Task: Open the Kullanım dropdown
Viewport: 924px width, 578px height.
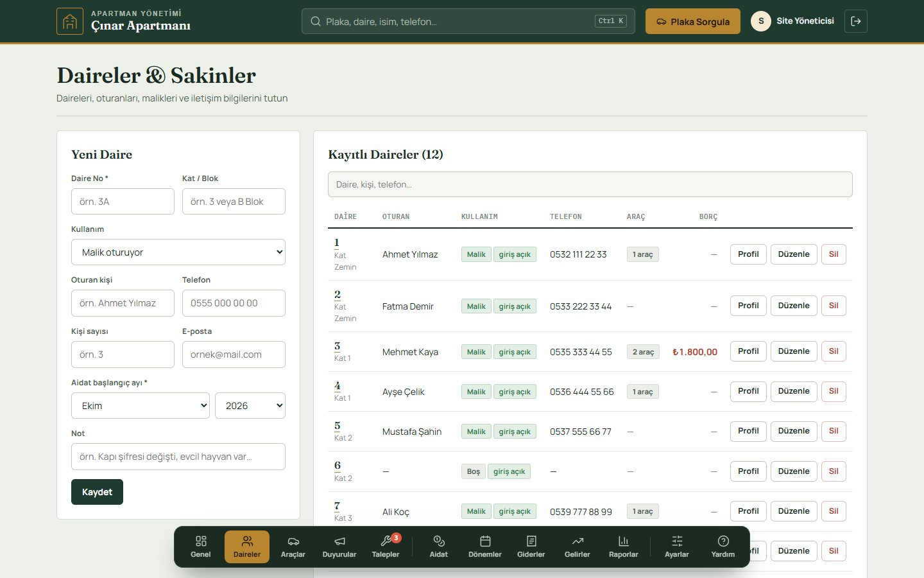Action: point(178,252)
